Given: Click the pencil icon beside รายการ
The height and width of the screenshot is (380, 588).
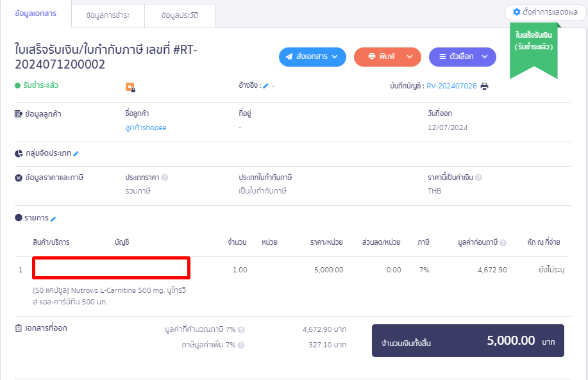Looking at the screenshot, I should 53,218.
